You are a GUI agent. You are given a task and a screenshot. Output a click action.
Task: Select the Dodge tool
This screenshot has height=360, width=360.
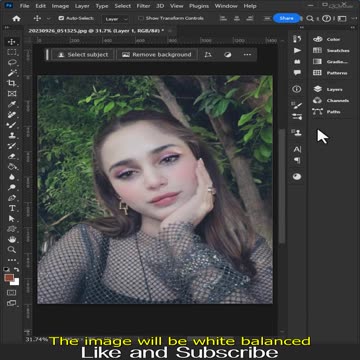pos(12,187)
